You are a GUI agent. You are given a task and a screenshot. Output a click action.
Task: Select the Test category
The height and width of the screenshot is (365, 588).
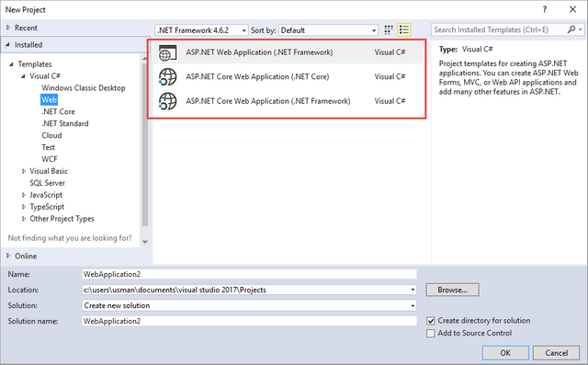coord(48,147)
